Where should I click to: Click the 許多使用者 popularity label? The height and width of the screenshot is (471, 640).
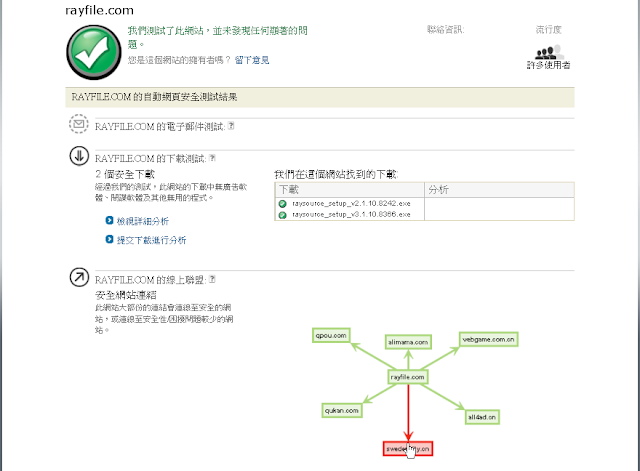(549, 65)
